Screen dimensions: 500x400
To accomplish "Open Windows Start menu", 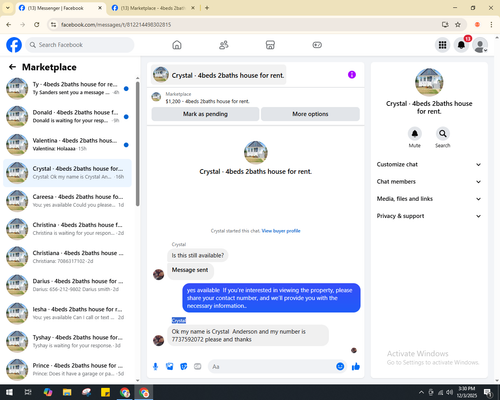I will pos(9,392).
